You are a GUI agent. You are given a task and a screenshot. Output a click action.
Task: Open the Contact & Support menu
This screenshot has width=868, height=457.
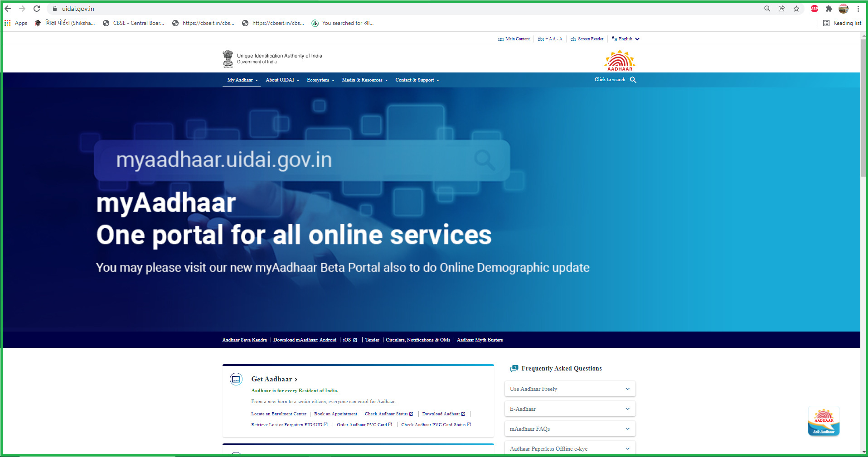point(417,80)
